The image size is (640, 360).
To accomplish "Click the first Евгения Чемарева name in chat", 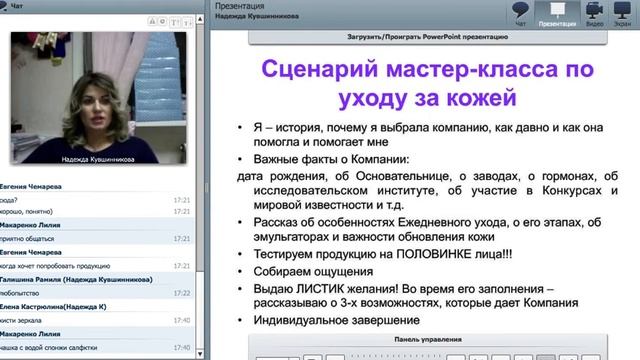I will [31, 187].
